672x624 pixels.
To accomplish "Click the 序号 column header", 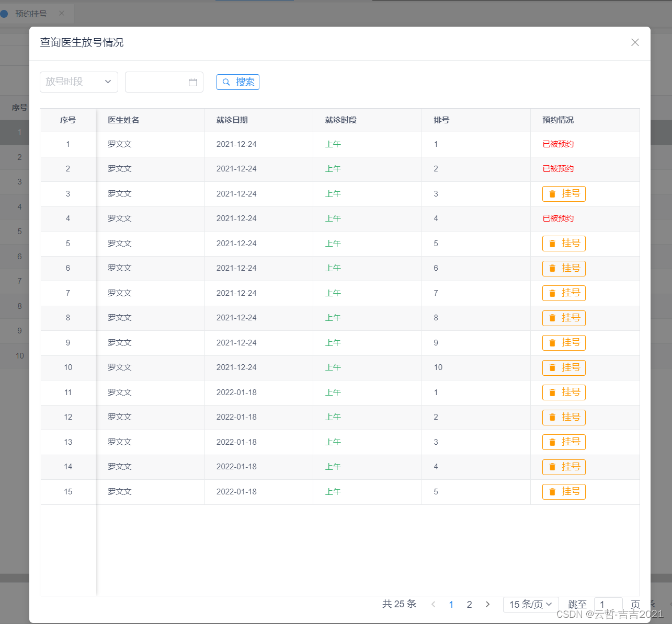I will click(x=68, y=120).
